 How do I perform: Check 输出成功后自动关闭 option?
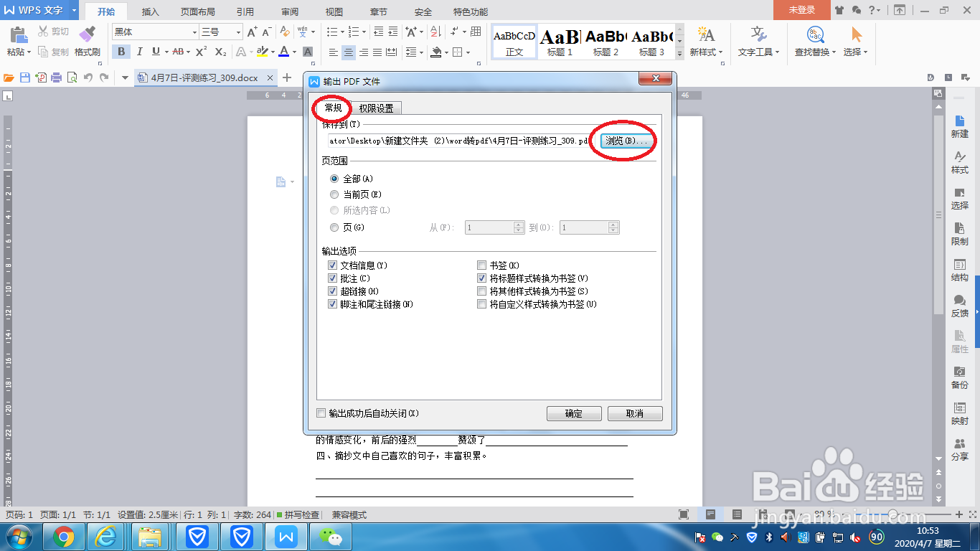pos(322,413)
